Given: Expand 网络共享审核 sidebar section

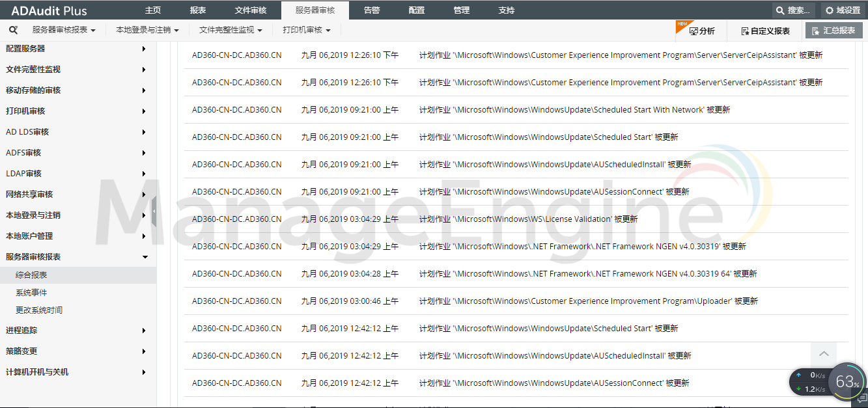Looking at the screenshot, I should tap(78, 195).
